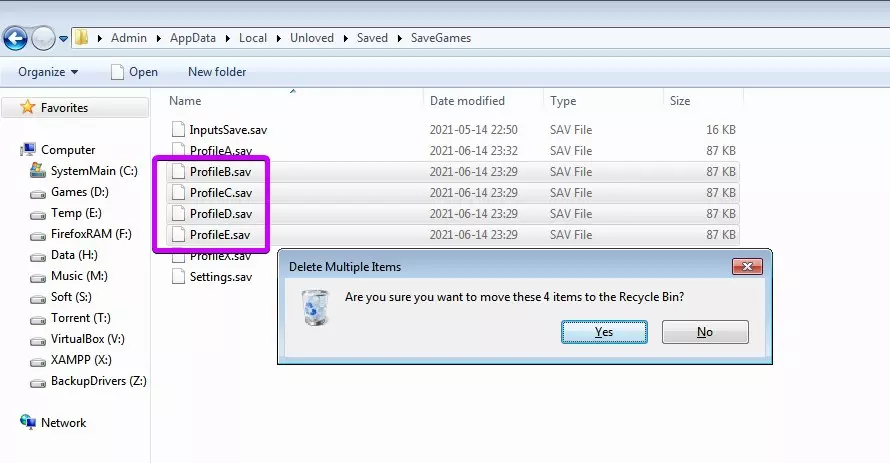Cancel deletion with the No button

705,332
